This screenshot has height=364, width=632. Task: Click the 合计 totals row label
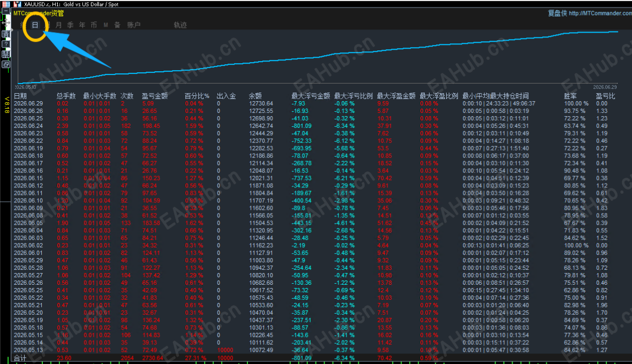(x=20, y=358)
